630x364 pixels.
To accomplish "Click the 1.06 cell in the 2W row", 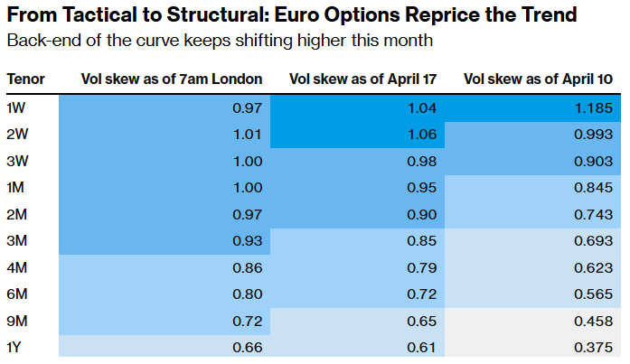I will (x=422, y=135).
